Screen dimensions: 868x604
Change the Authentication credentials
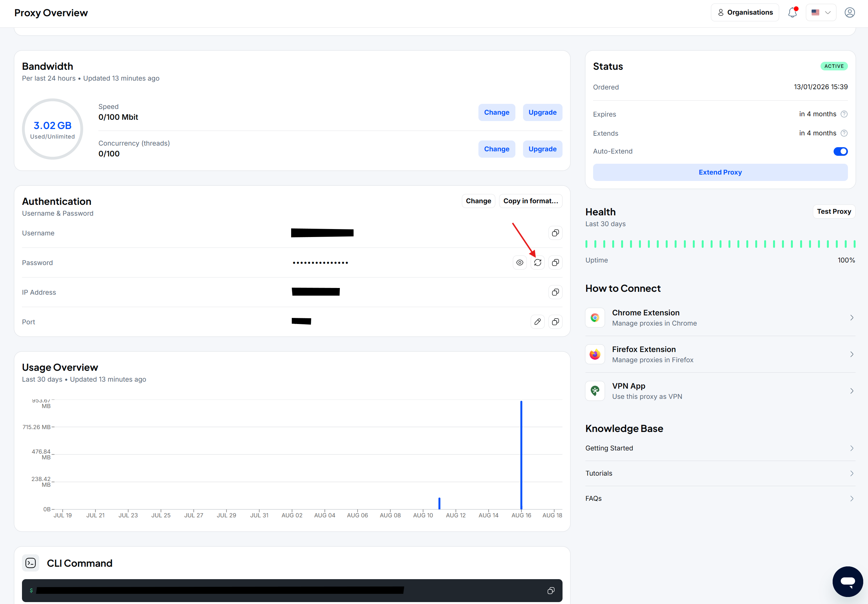click(x=478, y=201)
